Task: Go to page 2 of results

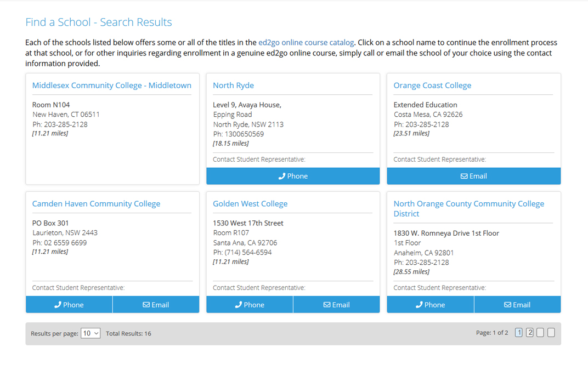Action: (x=530, y=333)
